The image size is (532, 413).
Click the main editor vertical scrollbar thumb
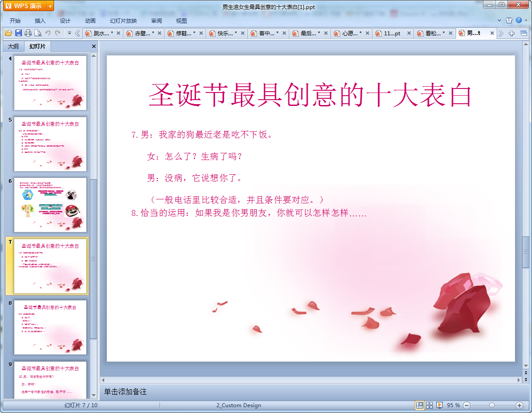tap(526, 252)
